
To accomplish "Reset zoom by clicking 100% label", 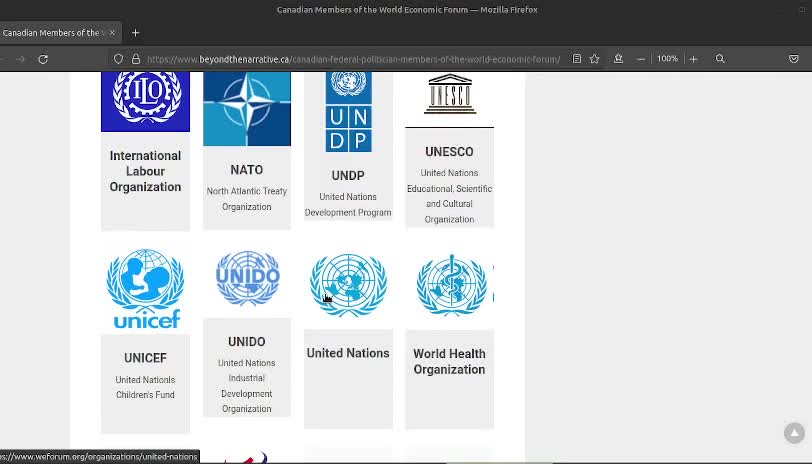I will tap(667, 59).
